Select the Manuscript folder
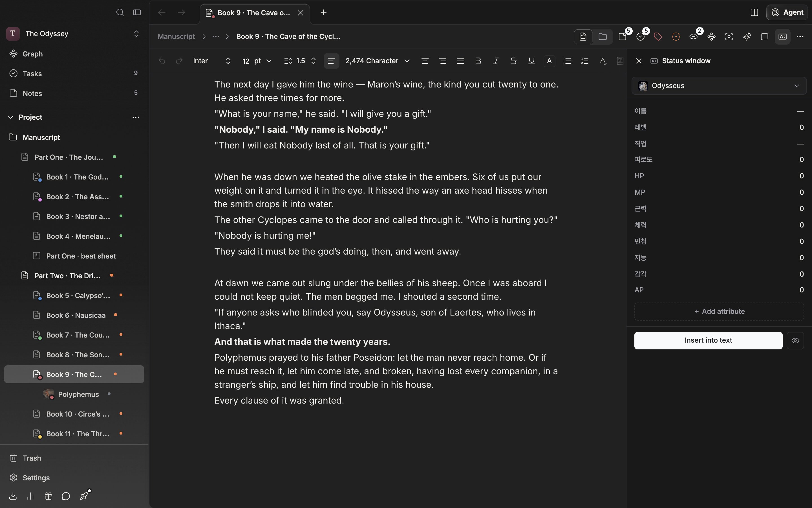 pos(74,137)
